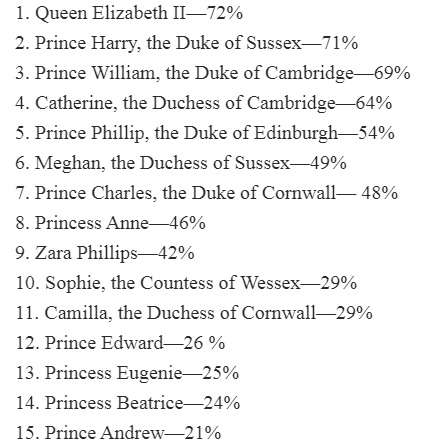The width and height of the screenshot is (421, 447).
Task: Click the 71% value after Sussex
Action: click(x=340, y=44)
